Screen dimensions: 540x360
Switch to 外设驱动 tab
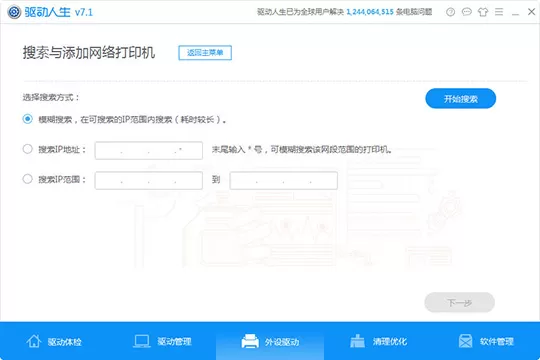pyautogui.click(x=270, y=341)
